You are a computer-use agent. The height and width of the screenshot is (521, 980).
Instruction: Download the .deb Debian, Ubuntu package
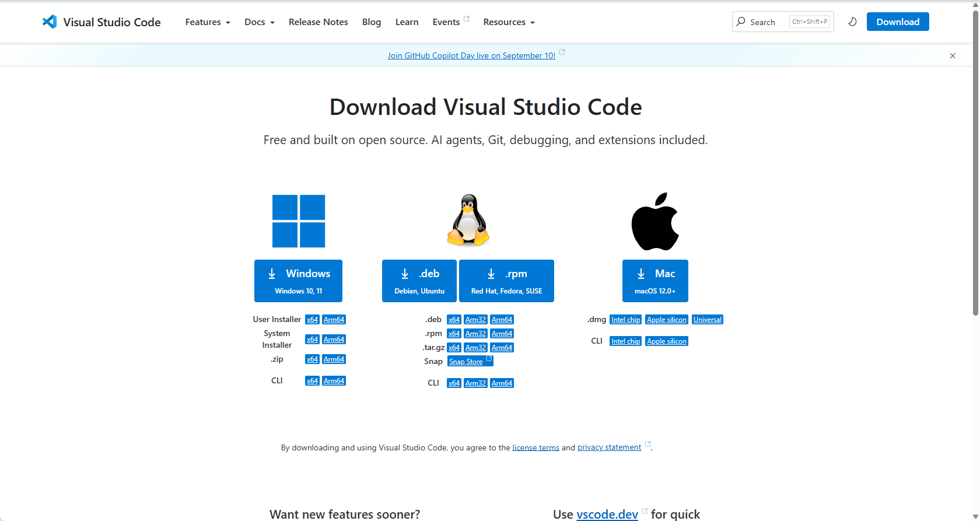419,281
